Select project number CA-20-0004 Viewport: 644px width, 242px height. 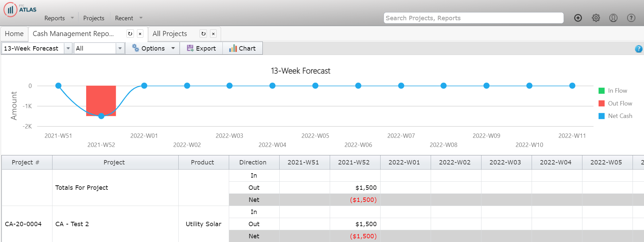click(27, 224)
